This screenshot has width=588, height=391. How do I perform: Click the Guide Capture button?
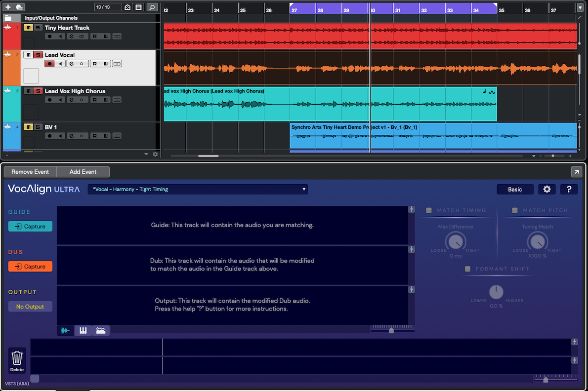[x=30, y=227]
